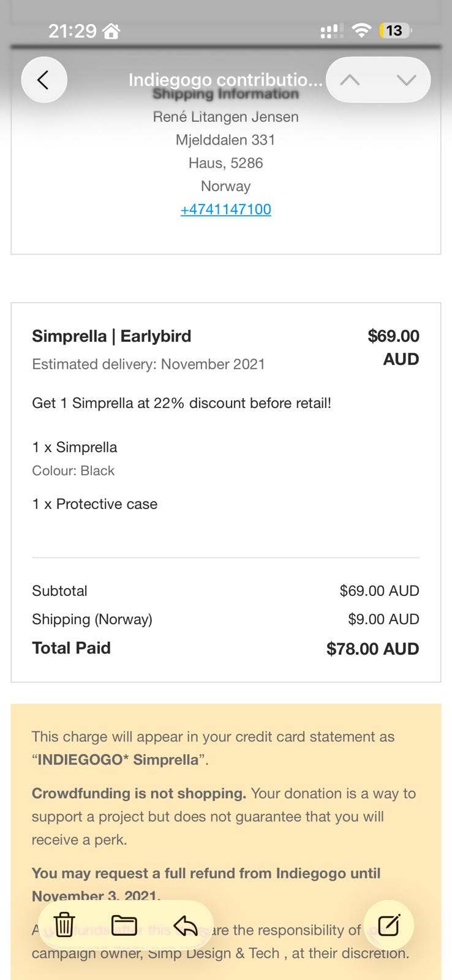Go to previous message with up chevron
The image size is (452, 980).
point(350,80)
